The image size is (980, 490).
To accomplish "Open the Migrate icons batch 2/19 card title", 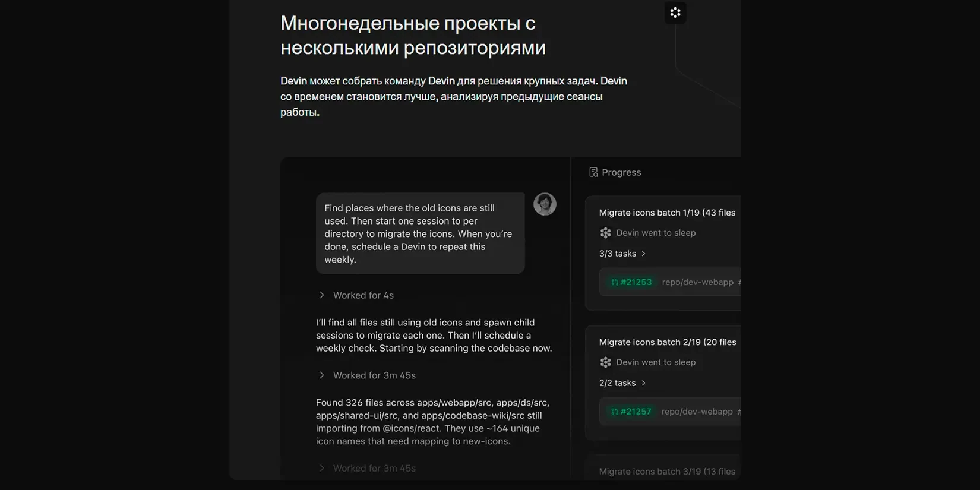I will click(668, 342).
